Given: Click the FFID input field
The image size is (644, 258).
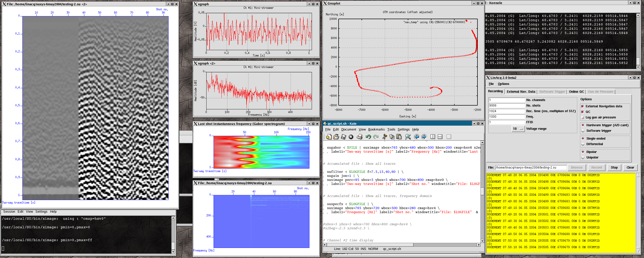Looking at the screenshot, I should tap(507, 122).
